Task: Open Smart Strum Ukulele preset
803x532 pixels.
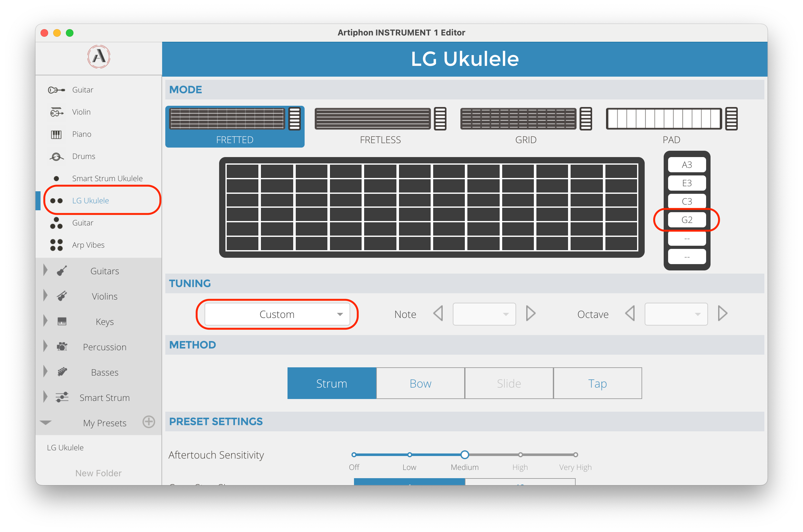Action: (x=107, y=179)
